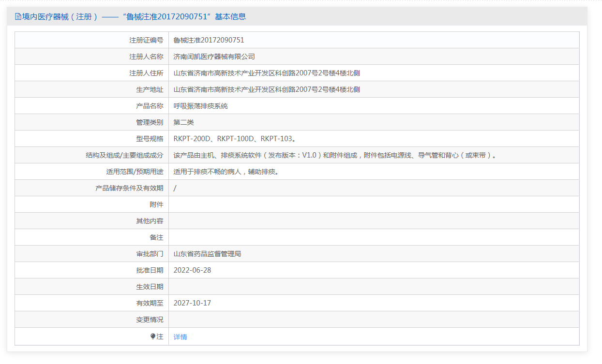Click the intended use text 适用于排痰不畅的病人
The image size is (602, 364).
(226, 172)
